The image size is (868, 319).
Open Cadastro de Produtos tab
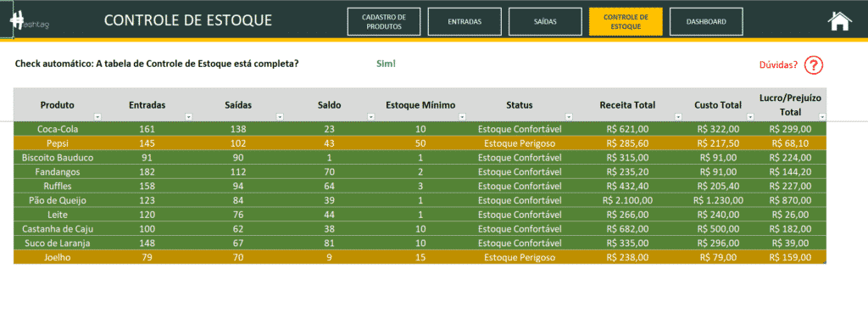pyautogui.click(x=384, y=22)
